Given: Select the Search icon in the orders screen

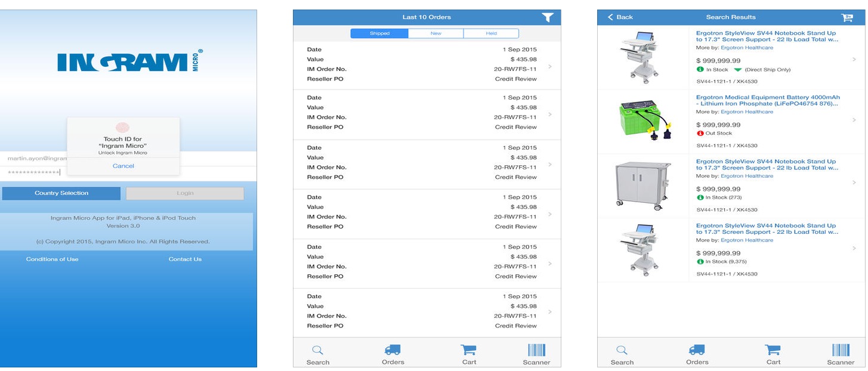Looking at the screenshot, I should coord(317,351).
